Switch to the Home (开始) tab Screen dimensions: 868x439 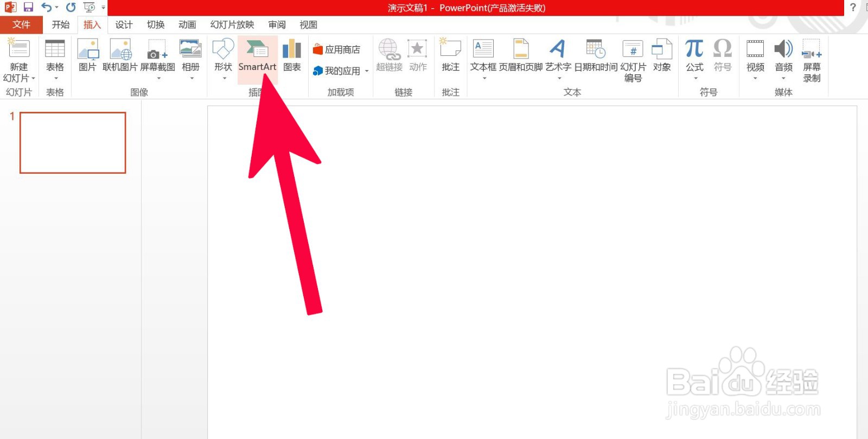pos(61,25)
